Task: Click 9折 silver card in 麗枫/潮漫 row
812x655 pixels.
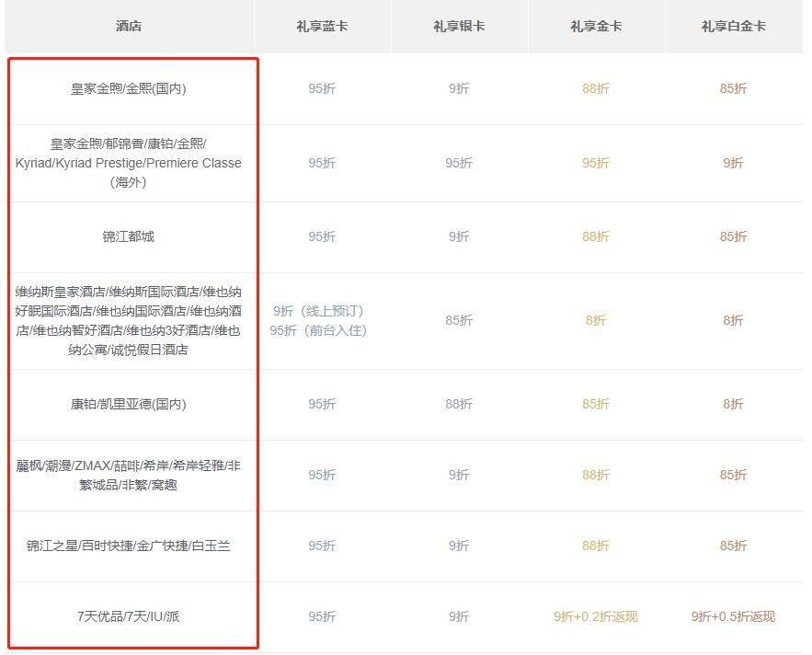Action: pyautogui.click(x=459, y=476)
